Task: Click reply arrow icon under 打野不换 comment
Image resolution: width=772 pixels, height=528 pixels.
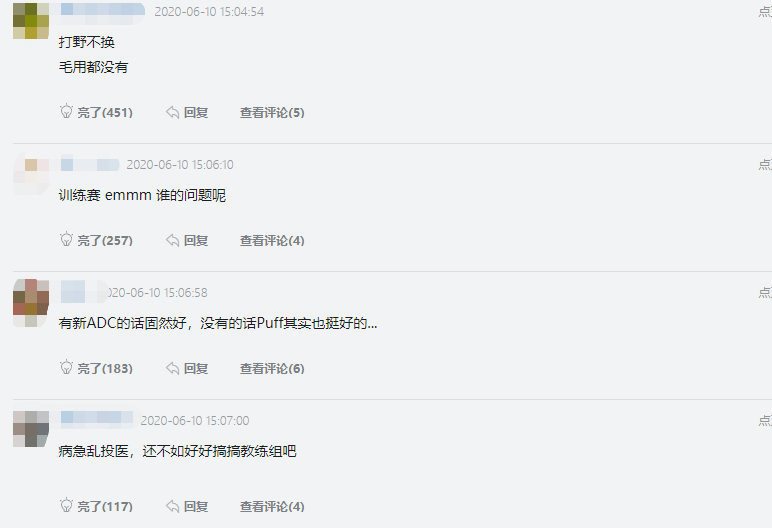Action: (x=172, y=112)
